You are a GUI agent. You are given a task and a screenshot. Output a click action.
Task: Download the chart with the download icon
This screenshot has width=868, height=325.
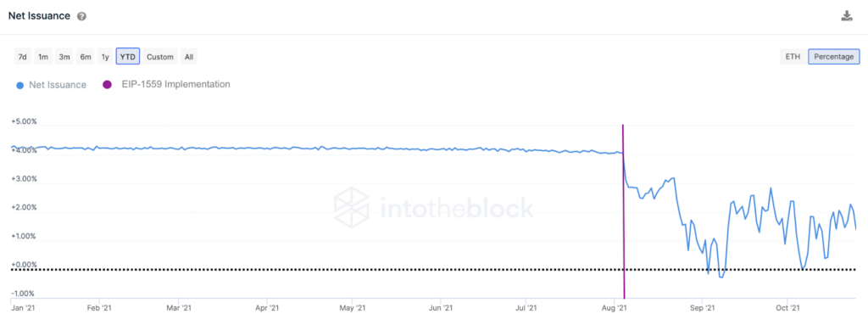tap(847, 15)
